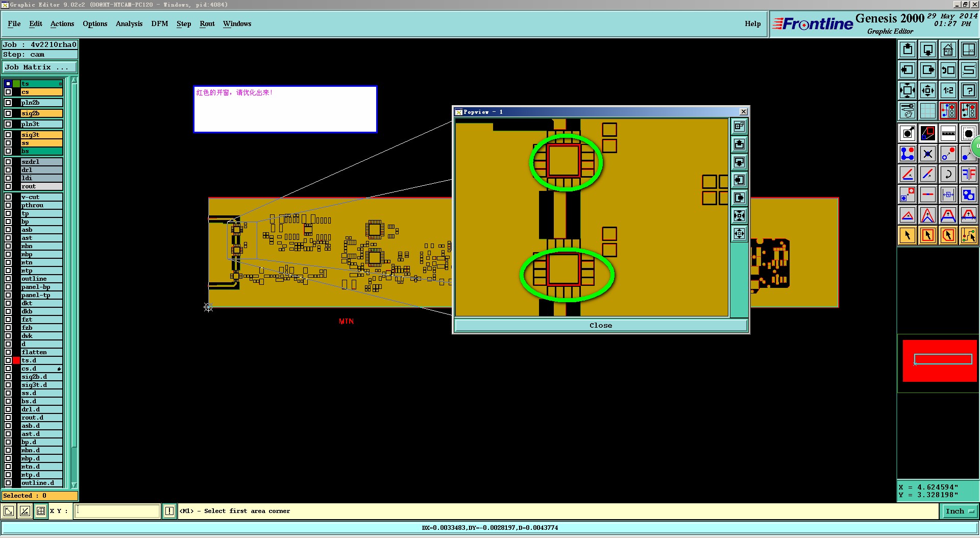Click the pan up icon in main toolbar
The height and width of the screenshot is (538, 980).
pos(908,50)
